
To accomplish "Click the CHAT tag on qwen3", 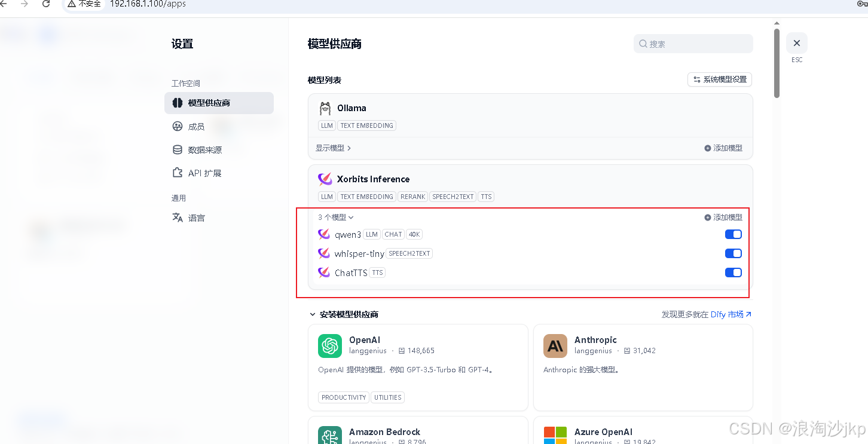I will point(393,234).
